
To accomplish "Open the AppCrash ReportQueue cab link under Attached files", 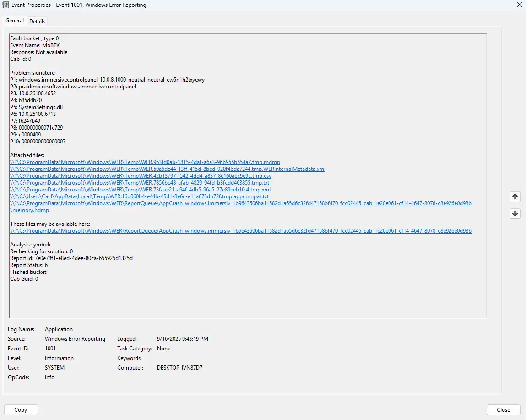I will click(x=240, y=203).
